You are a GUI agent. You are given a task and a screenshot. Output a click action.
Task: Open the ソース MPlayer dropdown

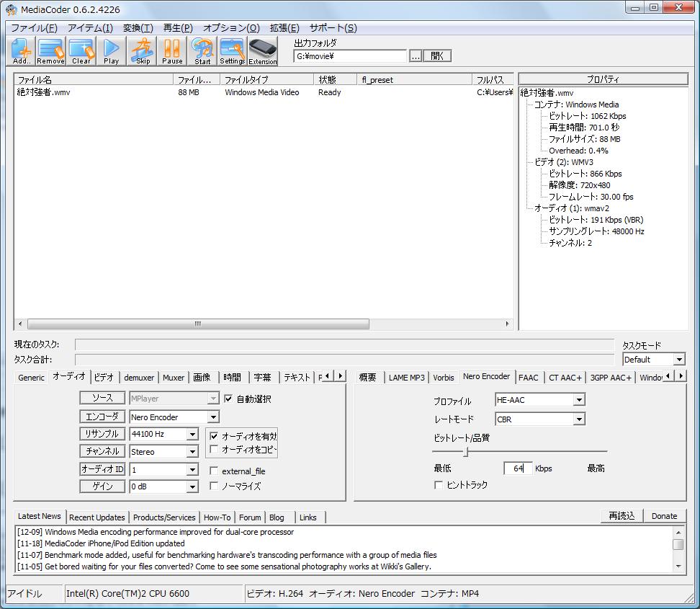click(213, 398)
